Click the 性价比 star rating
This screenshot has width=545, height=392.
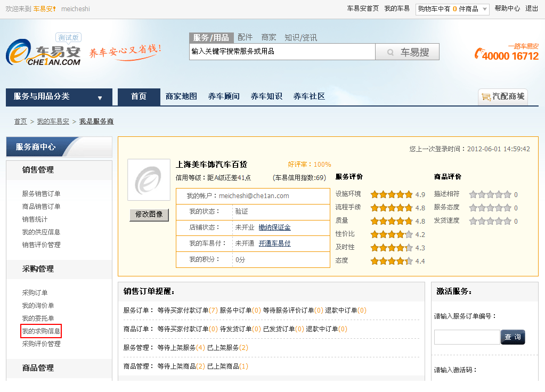coord(392,234)
